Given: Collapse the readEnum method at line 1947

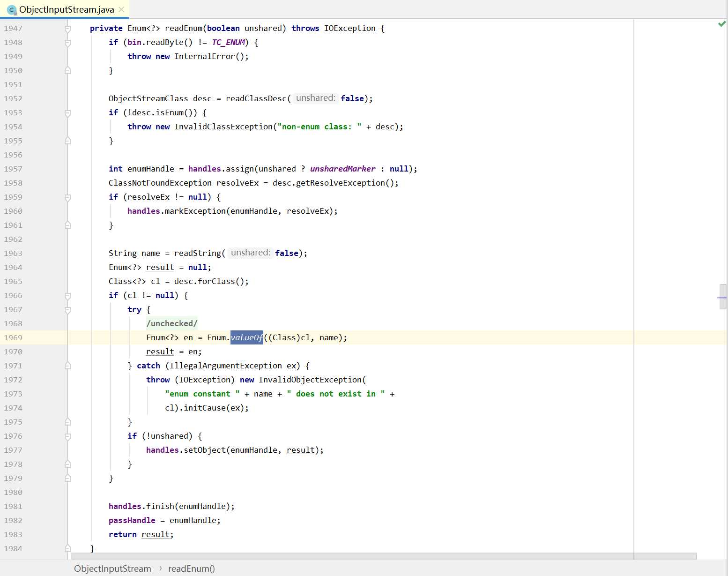Looking at the screenshot, I should (x=68, y=29).
